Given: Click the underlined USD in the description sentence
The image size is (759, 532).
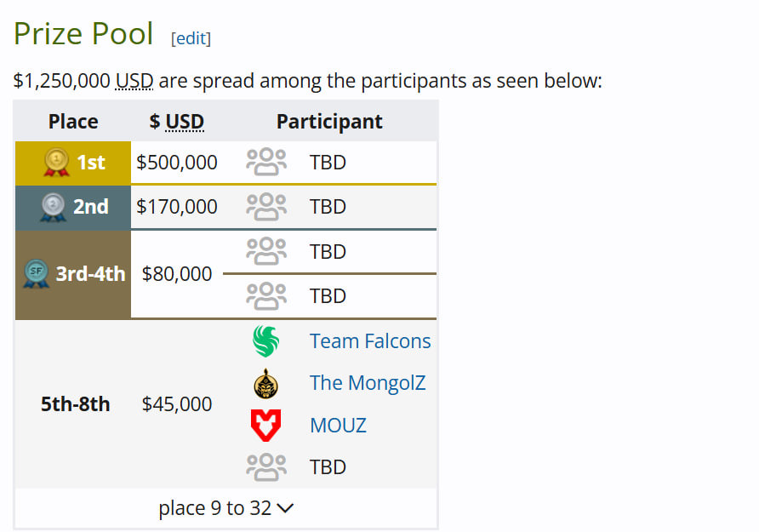Looking at the screenshot, I should pos(134,81).
